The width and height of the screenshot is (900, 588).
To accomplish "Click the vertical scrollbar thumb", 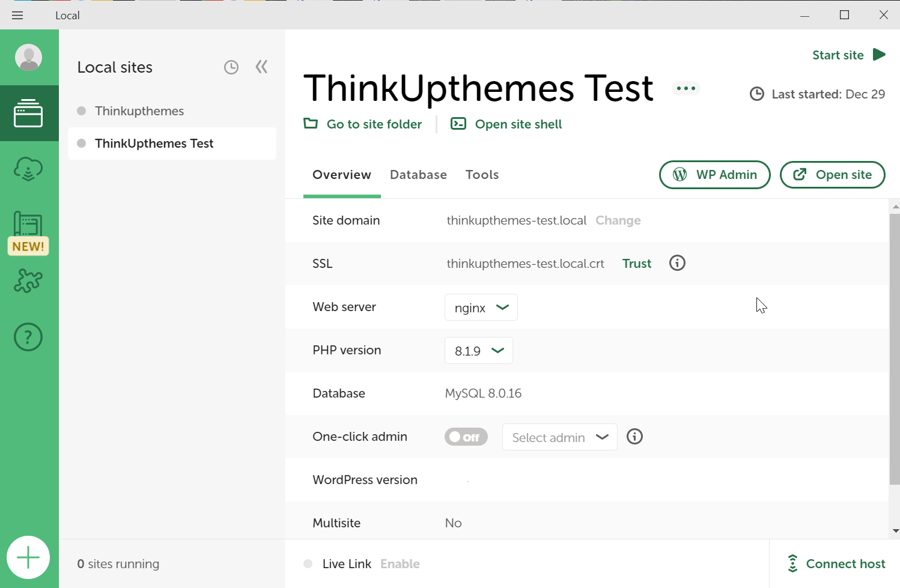I will coord(895,349).
